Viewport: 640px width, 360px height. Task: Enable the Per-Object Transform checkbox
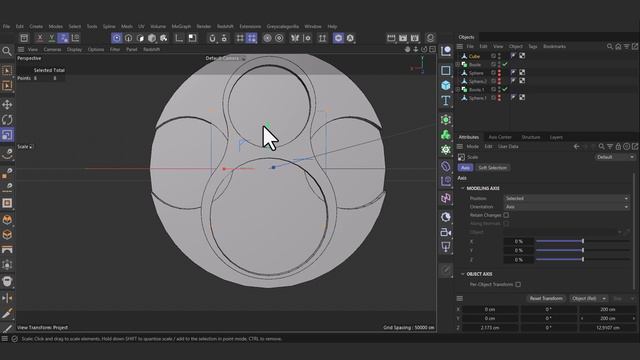pyautogui.click(x=518, y=284)
